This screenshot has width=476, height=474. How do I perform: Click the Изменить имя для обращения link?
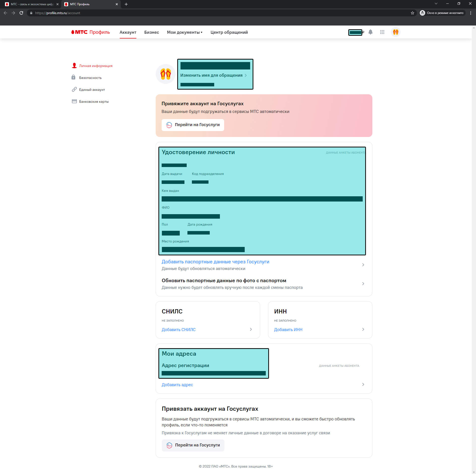(x=211, y=75)
